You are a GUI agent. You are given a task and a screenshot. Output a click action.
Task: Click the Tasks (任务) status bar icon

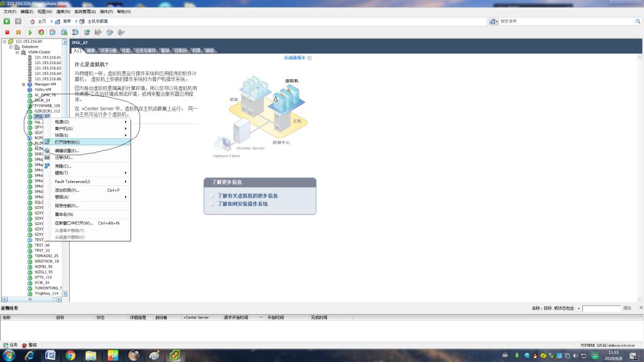[5, 345]
